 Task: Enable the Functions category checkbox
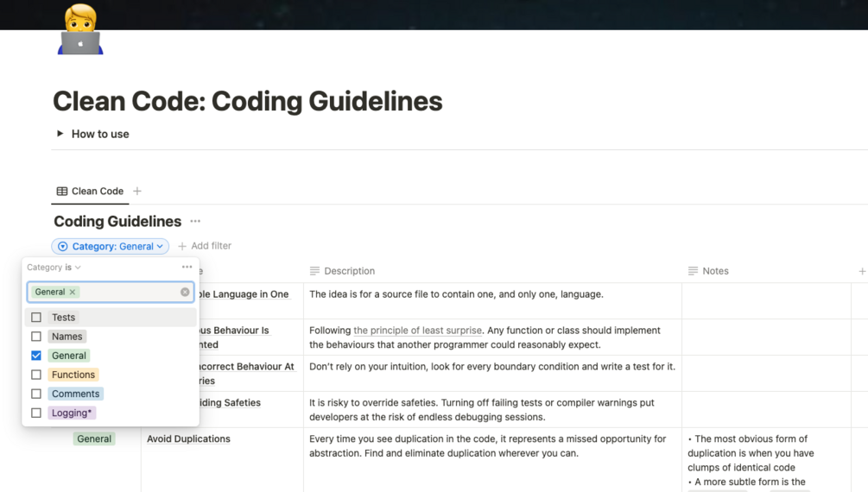(x=36, y=375)
